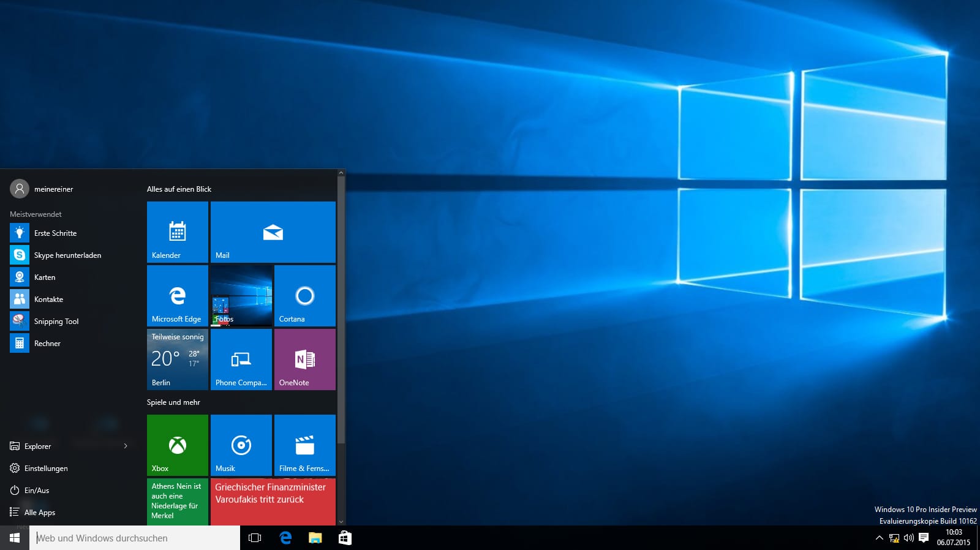This screenshot has width=980, height=550.
Task: Open Karten app entry
Action: tap(72, 277)
